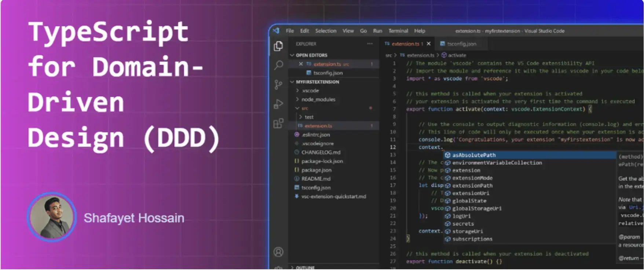The width and height of the screenshot is (644, 270).
Task: Click the src breadcrumb segment
Action: click(x=388, y=55)
